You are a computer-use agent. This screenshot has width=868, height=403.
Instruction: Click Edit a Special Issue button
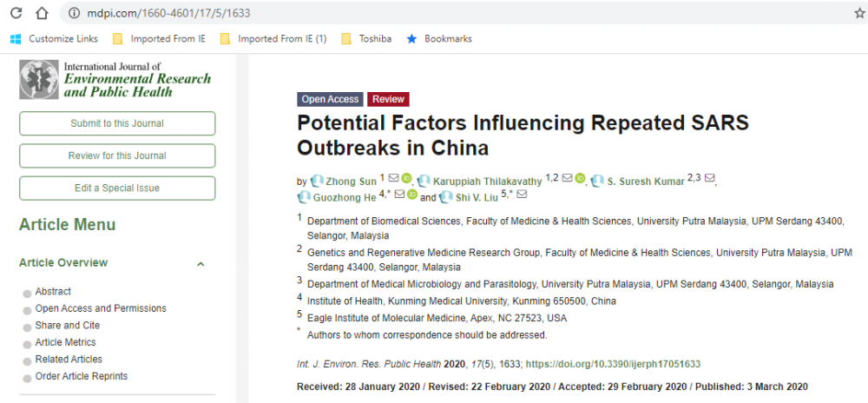pyautogui.click(x=117, y=188)
